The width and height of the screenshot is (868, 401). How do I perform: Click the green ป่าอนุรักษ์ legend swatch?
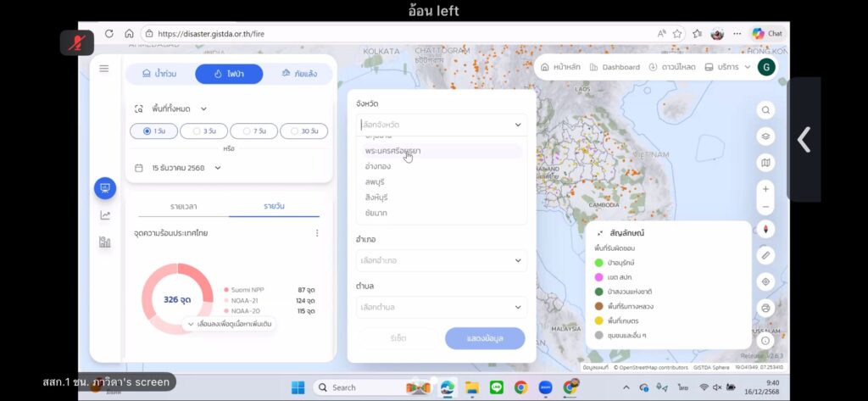[599, 262]
